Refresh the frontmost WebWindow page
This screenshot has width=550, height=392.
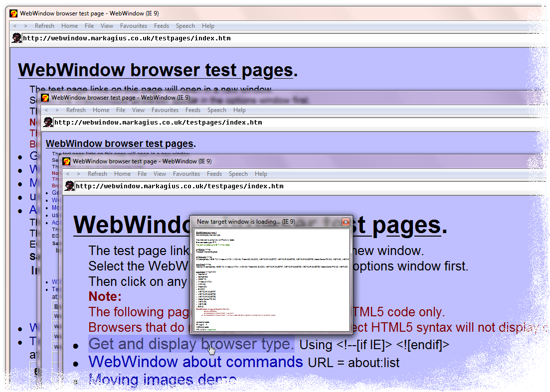(98, 173)
